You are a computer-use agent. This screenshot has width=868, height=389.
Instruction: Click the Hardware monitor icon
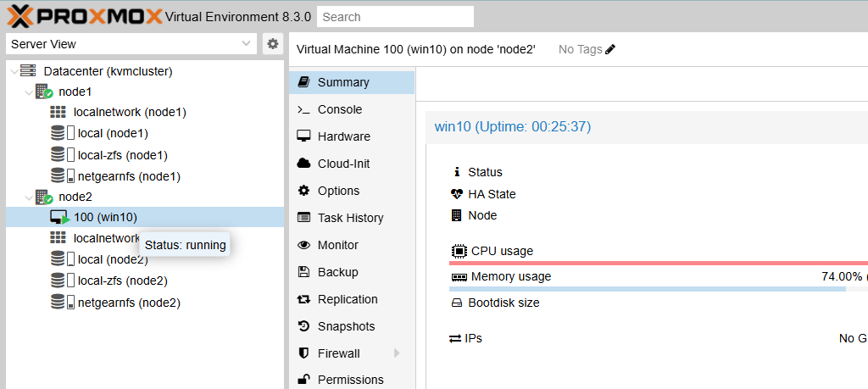click(x=303, y=136)
